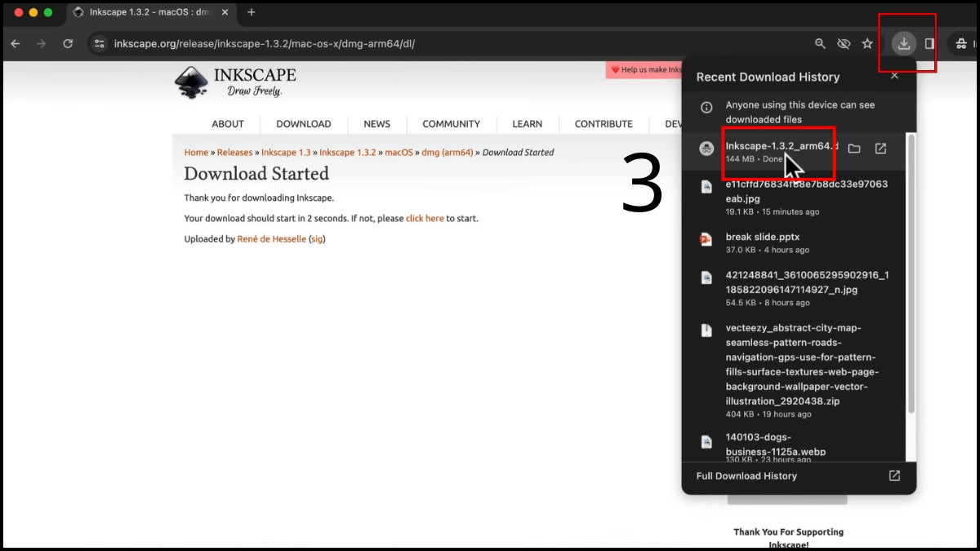Select the LEARN navigation item
The image size is (980, 551).
(x=527, y=124)
